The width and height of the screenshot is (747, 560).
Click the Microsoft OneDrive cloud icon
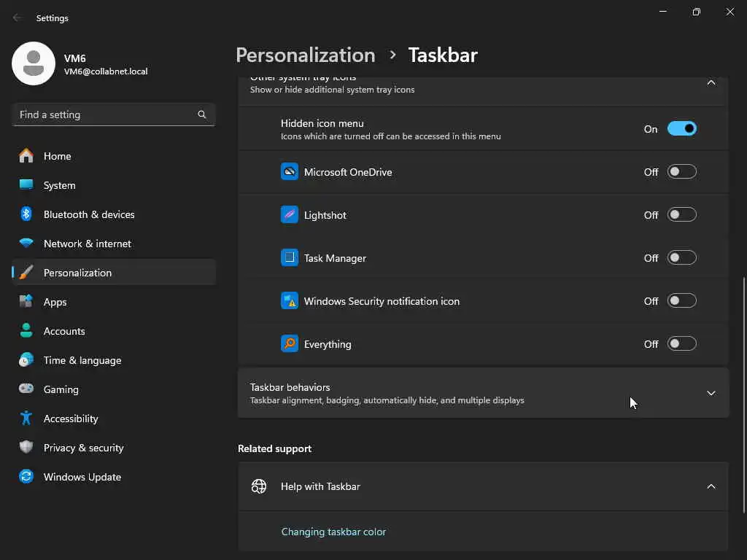pos(290,172)
